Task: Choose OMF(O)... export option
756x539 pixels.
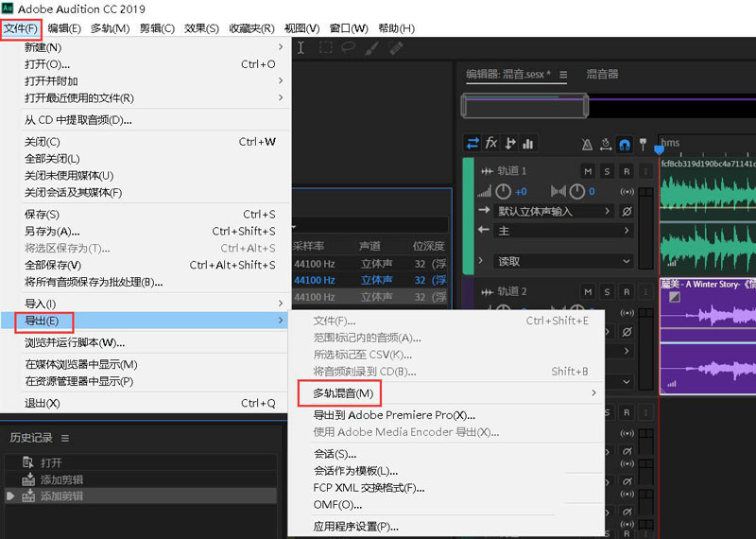Action: point(446,505)
